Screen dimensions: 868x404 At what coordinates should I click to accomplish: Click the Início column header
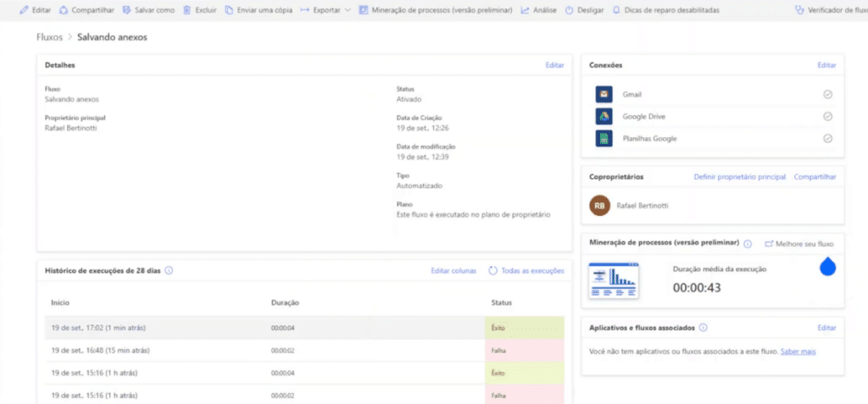point(60,302)
